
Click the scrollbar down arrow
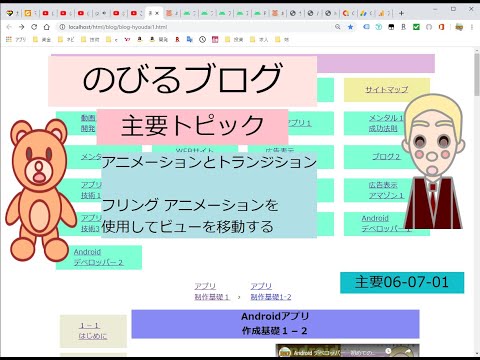click(477, 354)
